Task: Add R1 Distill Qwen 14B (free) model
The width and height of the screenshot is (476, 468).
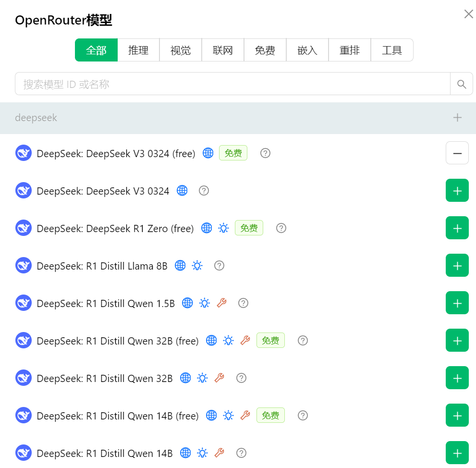Action: click(x=457, y=416)
